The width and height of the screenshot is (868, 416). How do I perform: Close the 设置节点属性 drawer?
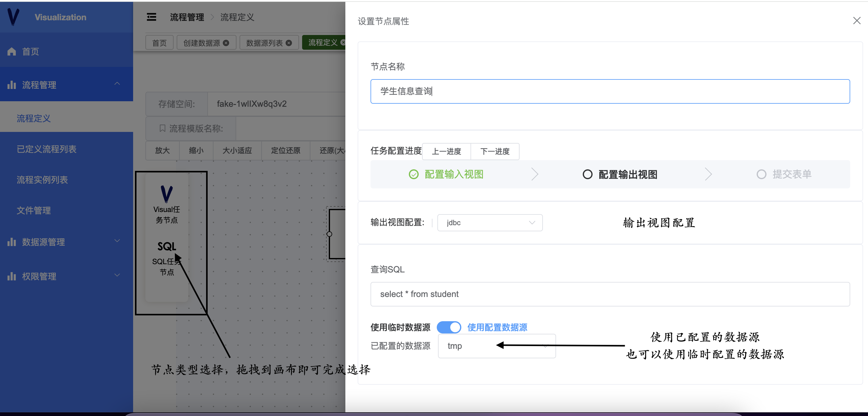click(x=857, y=21)
